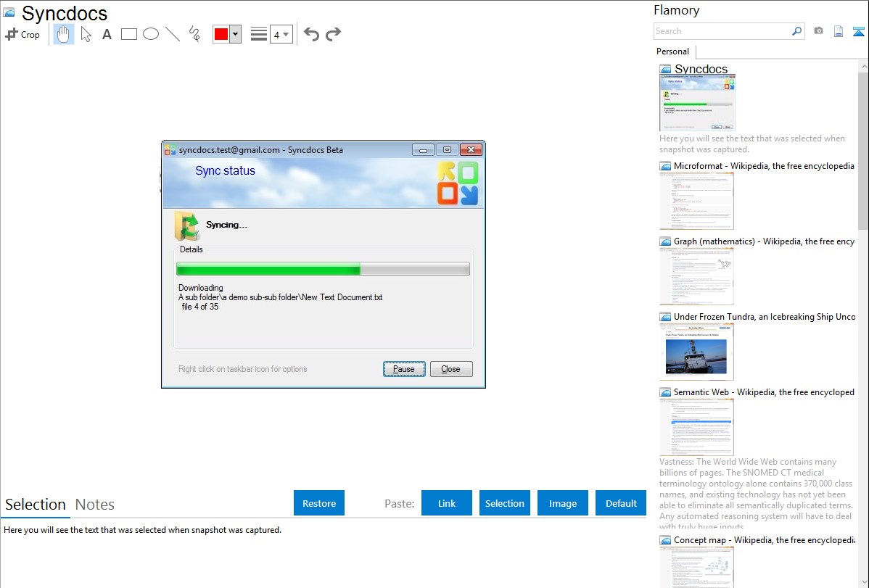The width and height of the screenshot is (869, 588).
Task: Capture a snapshot with camera icon
Action: coord(818,31)
